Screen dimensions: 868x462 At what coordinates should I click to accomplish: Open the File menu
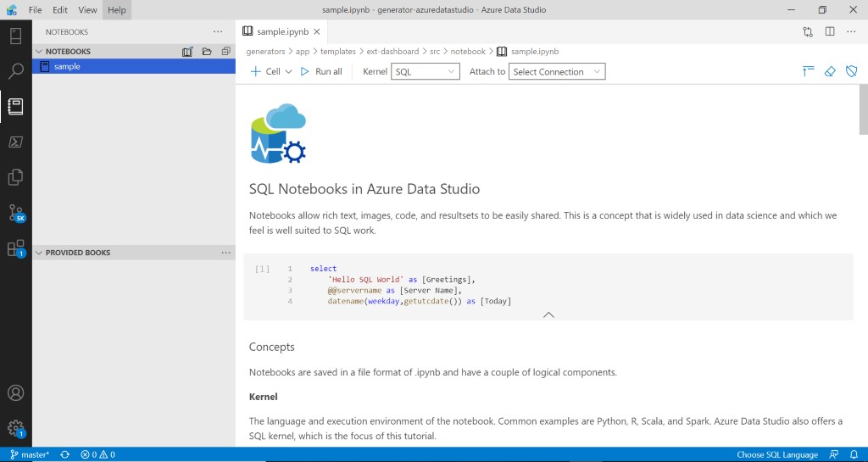[35, 10]
